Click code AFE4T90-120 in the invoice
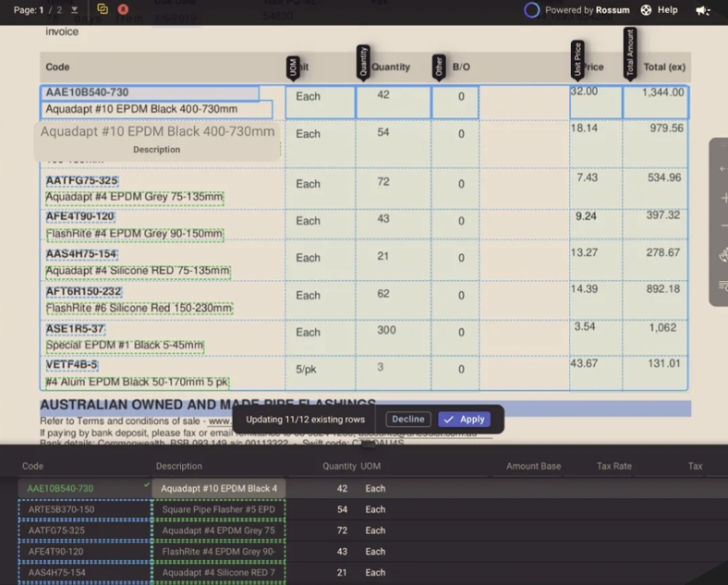Screen dimensions: 728x585 pos(79,216)
